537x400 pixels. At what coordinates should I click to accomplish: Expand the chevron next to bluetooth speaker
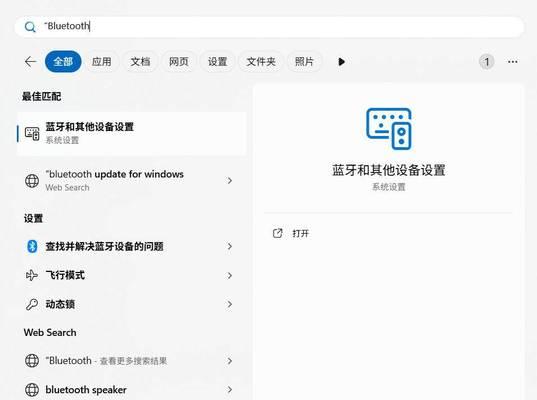(x=230, y=389)
